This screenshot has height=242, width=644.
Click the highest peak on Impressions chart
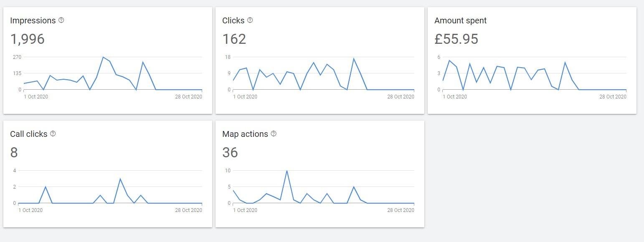coord(103,57)
